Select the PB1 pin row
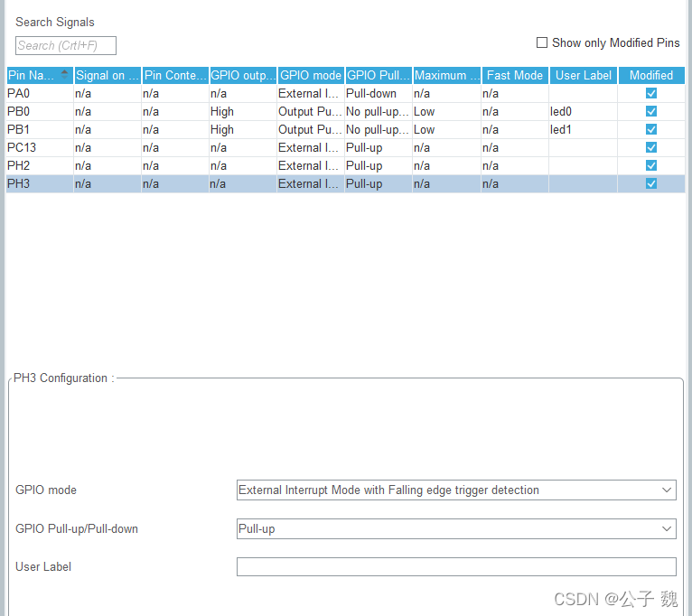 (346, 130)
